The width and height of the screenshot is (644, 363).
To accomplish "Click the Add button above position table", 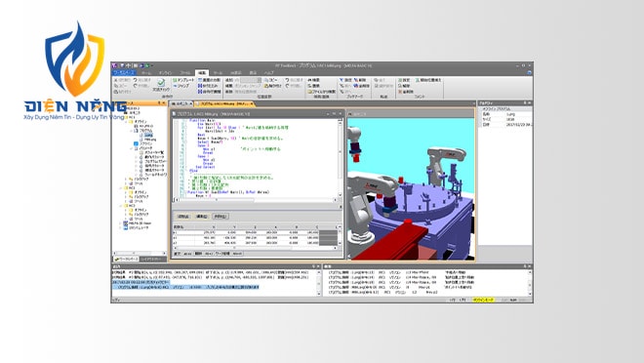I will pyautogui.click(x=183, y=216).
